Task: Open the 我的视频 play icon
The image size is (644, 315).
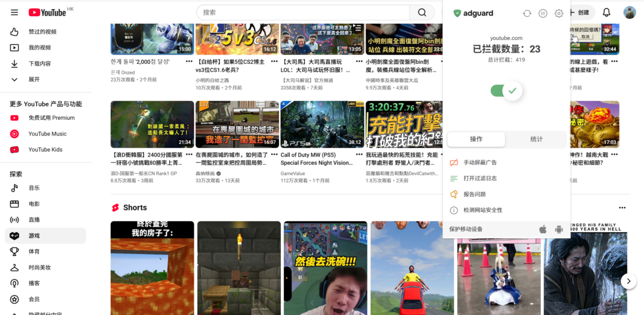Action: click(x=14, y=48)
